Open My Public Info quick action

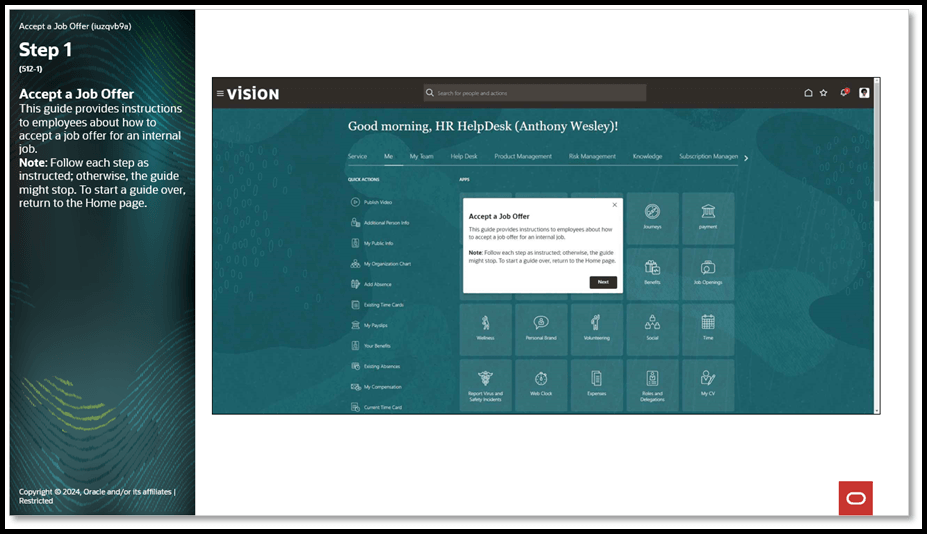(x=372, y=243)
